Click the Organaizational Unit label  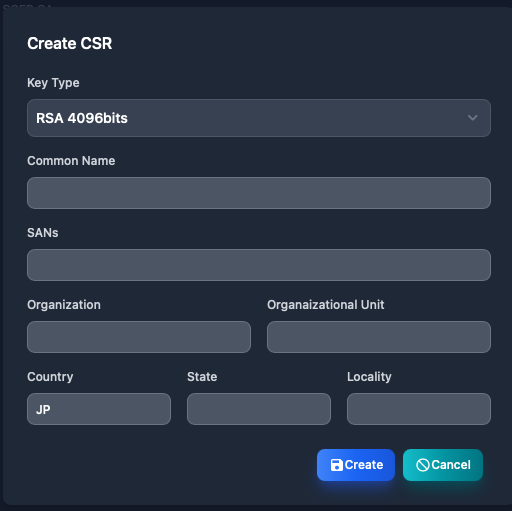326,305
